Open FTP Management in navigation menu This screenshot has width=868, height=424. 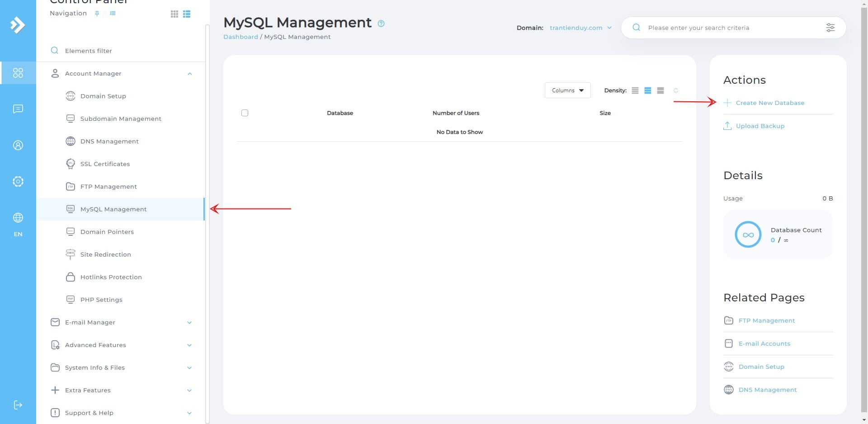(x=121, y=186)
